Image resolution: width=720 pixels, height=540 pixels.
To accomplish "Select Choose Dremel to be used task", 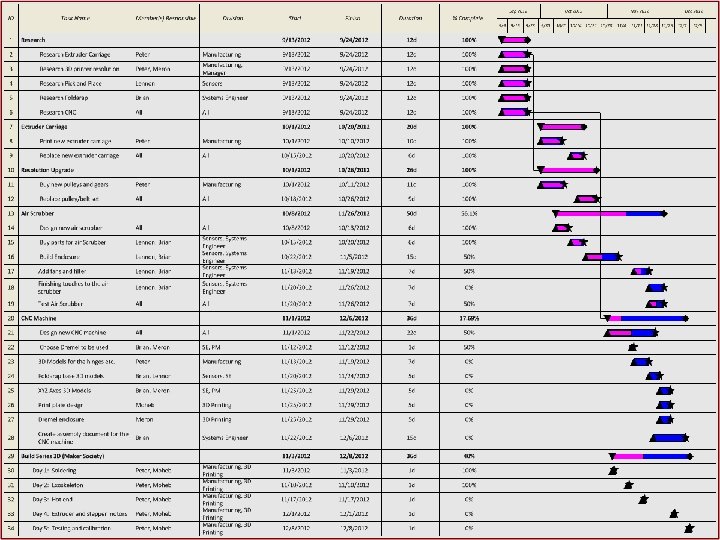I will coord(73,347).
